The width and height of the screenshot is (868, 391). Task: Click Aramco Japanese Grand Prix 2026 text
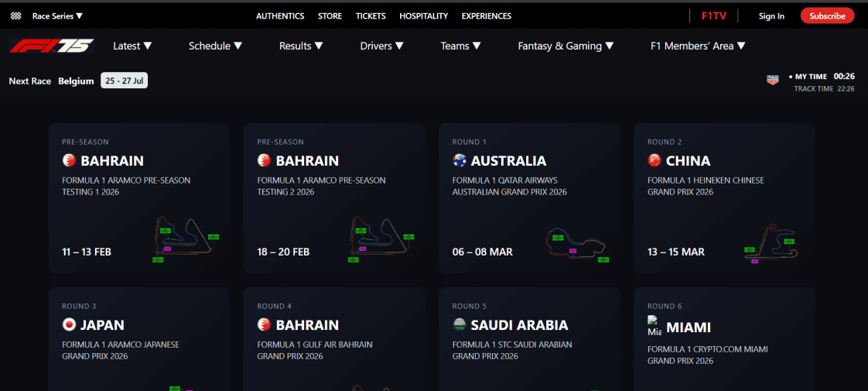[121, 350]
